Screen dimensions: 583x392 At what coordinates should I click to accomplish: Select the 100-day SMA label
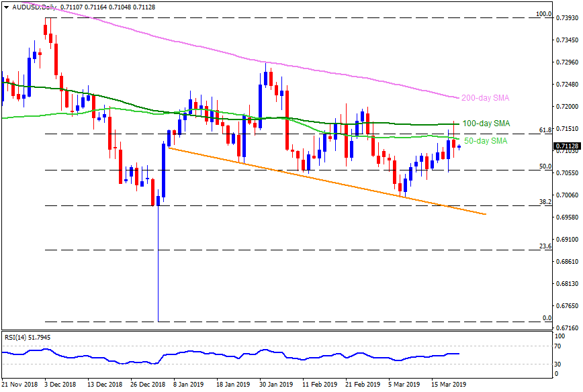pos(486,124)
